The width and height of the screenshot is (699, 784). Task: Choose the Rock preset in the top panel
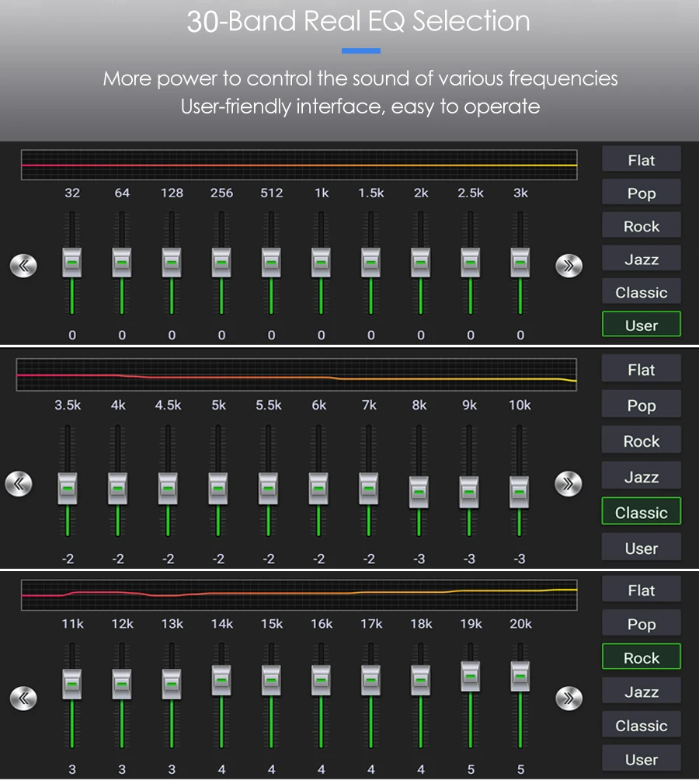(641, 225)
